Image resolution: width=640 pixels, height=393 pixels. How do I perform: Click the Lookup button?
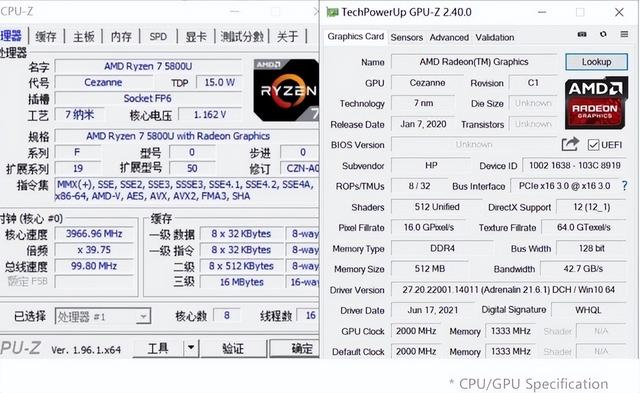(x=596, y=62)
